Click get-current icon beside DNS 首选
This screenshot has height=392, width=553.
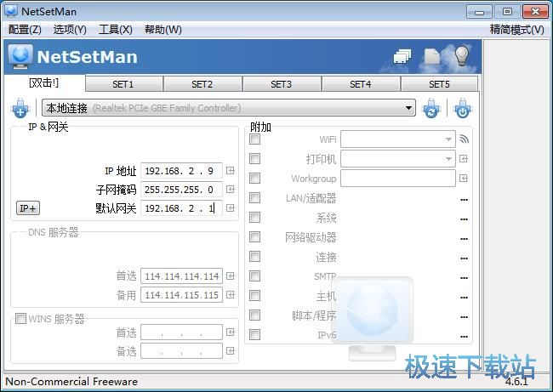pyautogui.click(x=231, y=276)
